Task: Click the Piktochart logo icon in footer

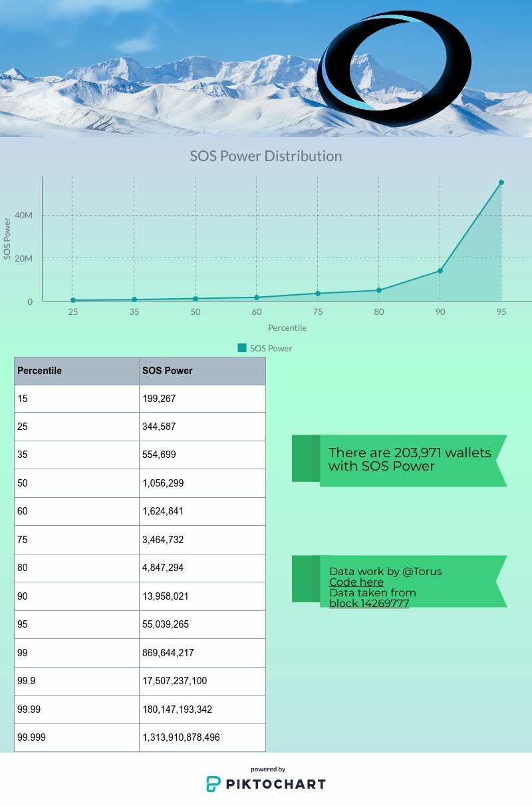Action: tap(213, 784)
